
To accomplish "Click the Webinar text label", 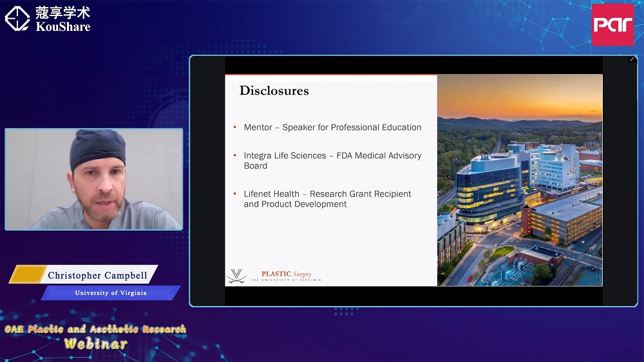I will point(95,344).
